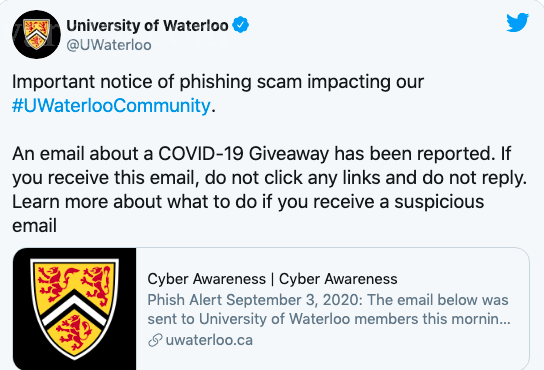Open the #UWaterlooCommunity hashtag
The height and width of the screenshot is (370, 544).
(x=111, y=106)
